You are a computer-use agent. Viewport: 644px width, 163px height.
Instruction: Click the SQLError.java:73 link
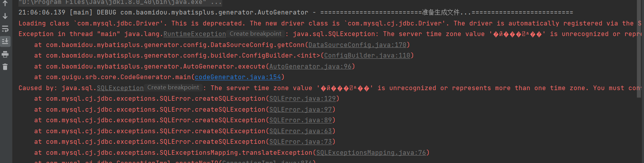coord(300,142)
